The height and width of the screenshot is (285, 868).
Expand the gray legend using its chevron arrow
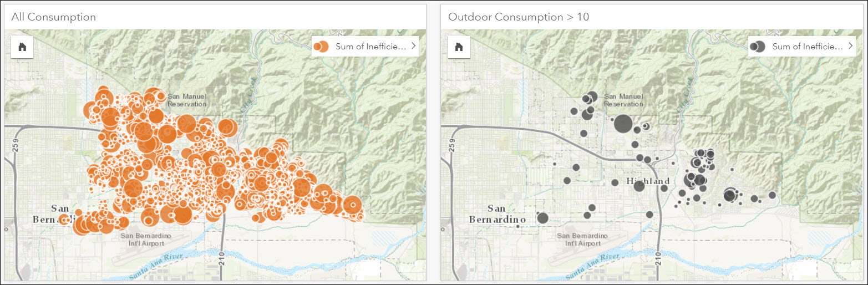click(850, 47)
